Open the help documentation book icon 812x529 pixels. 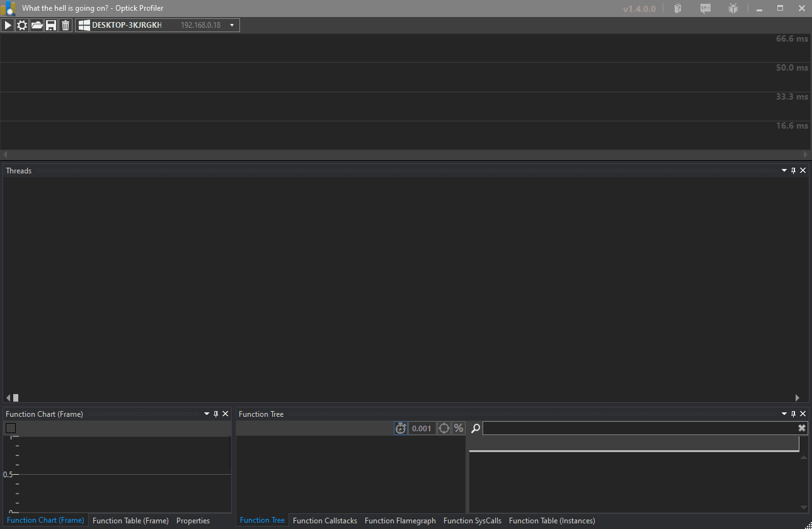678,9
